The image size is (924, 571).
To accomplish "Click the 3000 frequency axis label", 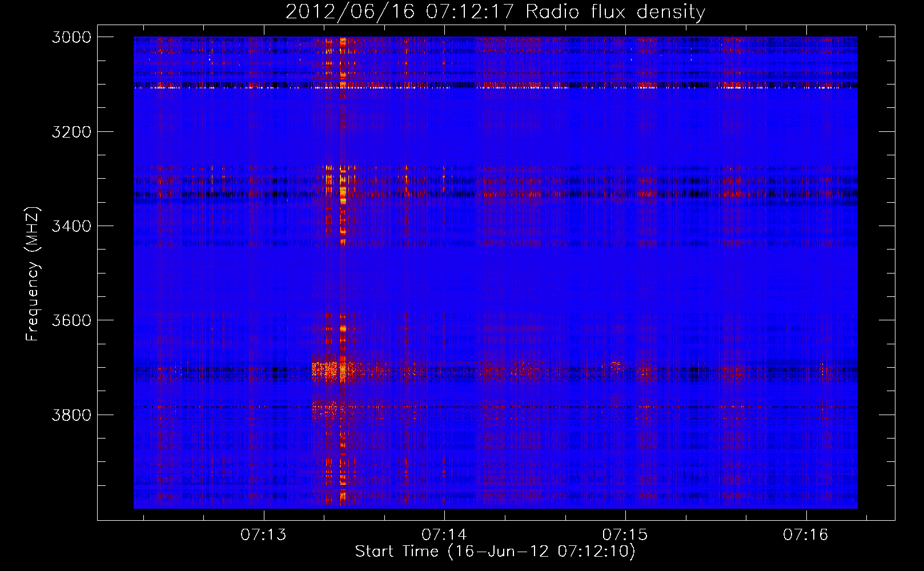I will (71, 37).
